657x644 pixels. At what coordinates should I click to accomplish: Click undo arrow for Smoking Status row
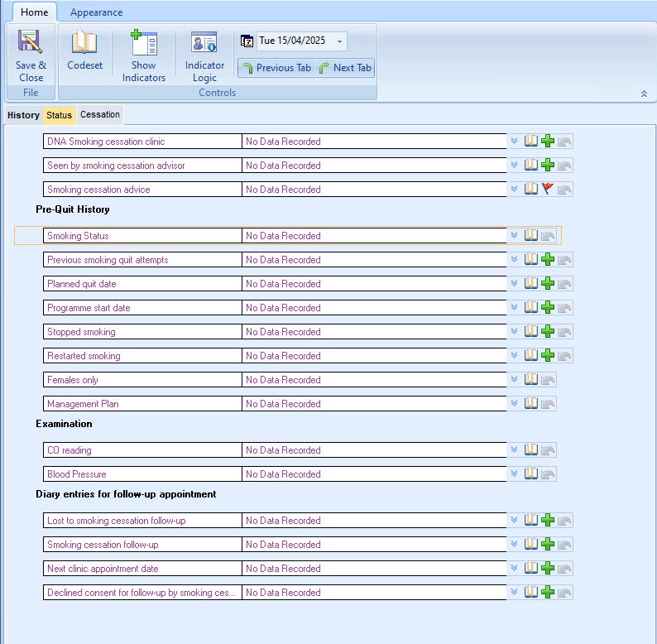(548, 236)
